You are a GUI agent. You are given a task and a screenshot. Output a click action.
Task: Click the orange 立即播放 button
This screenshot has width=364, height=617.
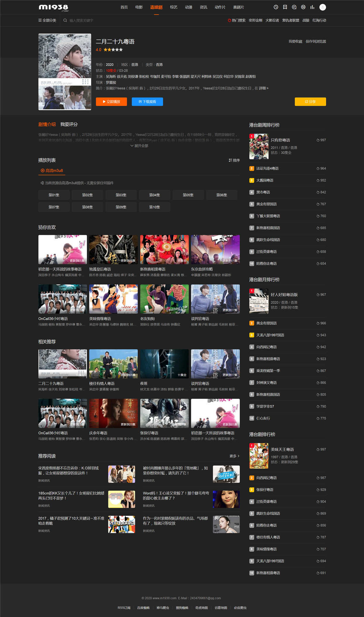pyautogui.click(x=111, y=102)
